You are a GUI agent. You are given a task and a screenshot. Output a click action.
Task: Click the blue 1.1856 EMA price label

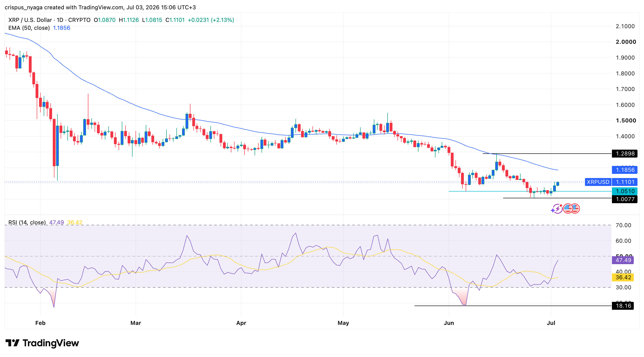click(625, 170)
